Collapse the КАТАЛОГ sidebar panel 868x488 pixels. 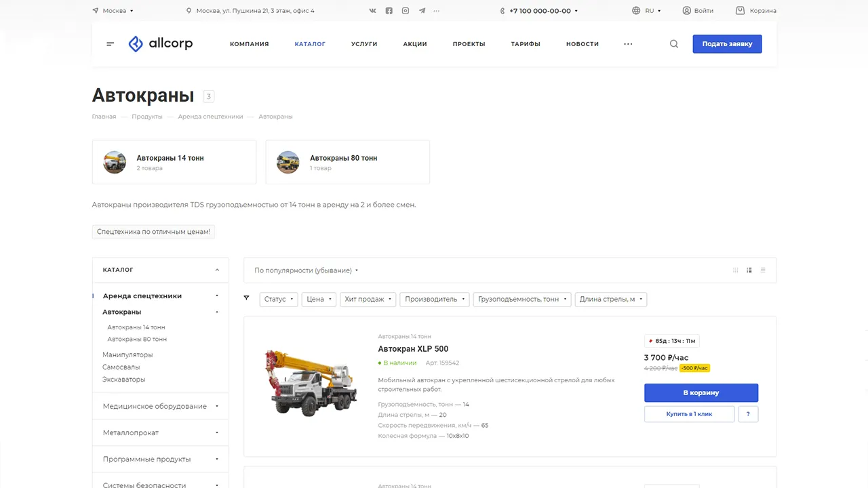coord(217,270)
